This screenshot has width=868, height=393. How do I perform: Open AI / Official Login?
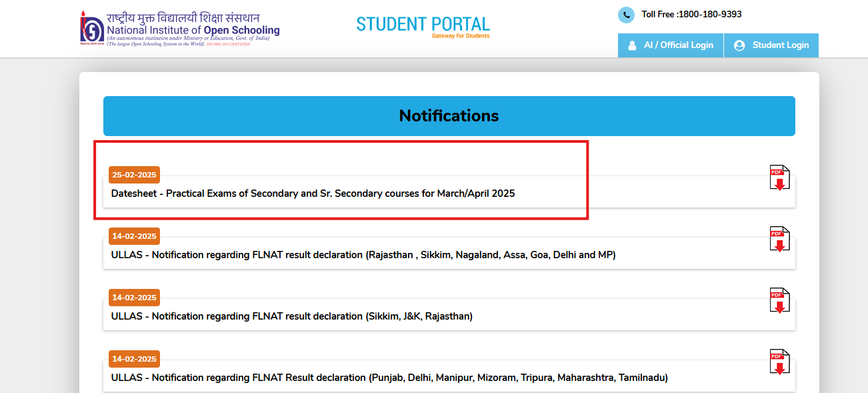(x=670, y=45)
